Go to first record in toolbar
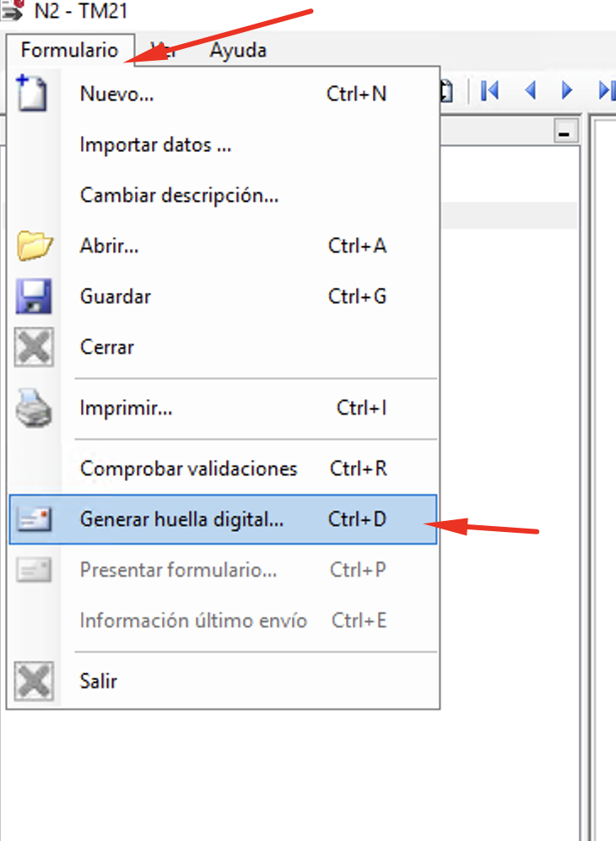Viewport: 616px width, 841px height. (489, 90)
